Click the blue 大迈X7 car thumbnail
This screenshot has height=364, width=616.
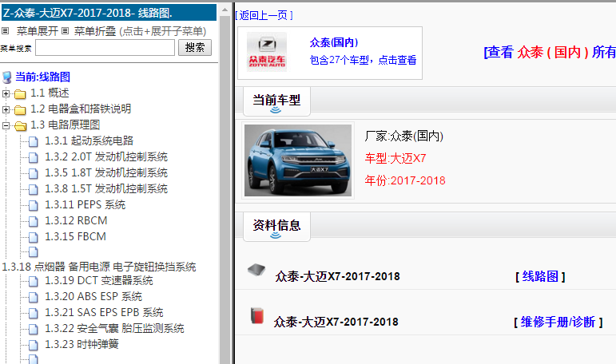point(298,160)
